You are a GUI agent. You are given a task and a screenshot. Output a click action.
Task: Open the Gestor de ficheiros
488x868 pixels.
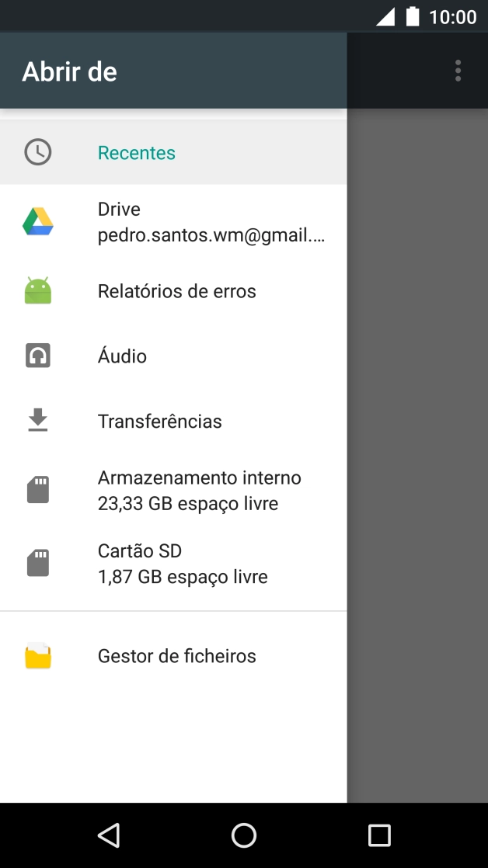coord(176,655)
